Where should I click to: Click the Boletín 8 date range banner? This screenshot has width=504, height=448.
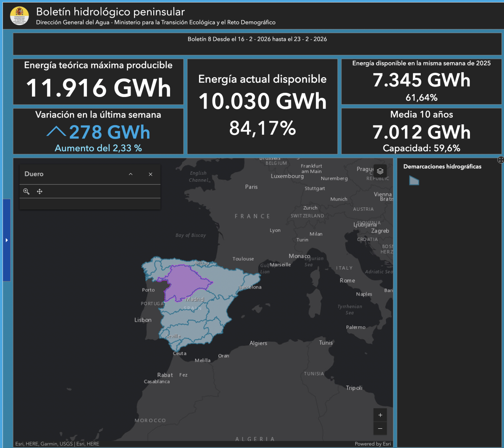[x=257, y=39]
